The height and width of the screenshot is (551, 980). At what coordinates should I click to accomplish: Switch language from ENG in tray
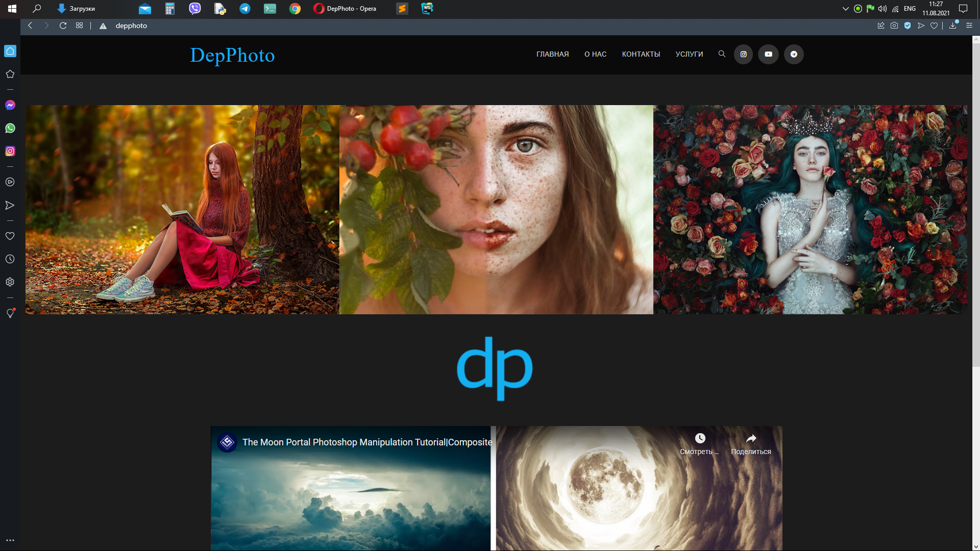tap(910, 9)
